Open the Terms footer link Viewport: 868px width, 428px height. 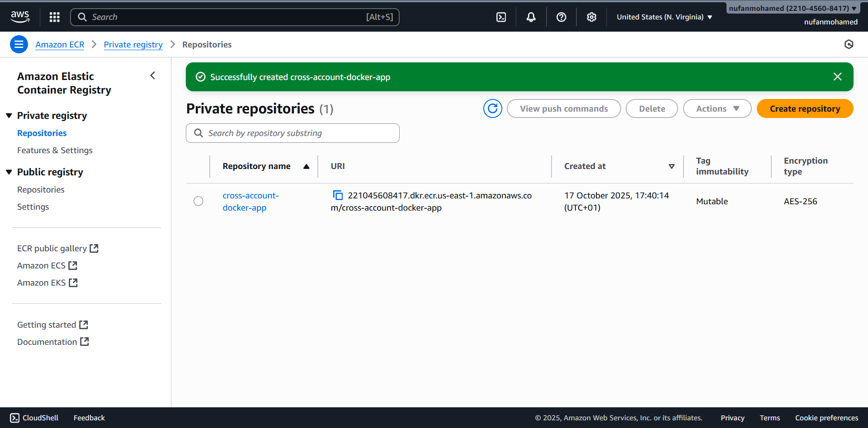[770, 418]
